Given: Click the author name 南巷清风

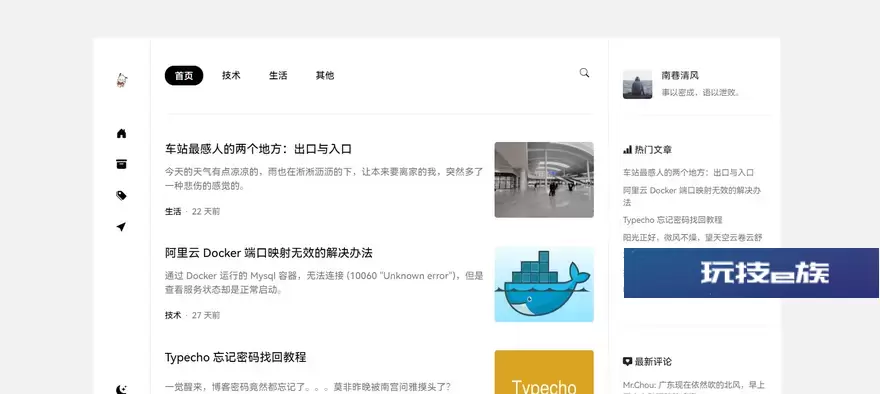Looking at the screenshot, I should [680, 75].
